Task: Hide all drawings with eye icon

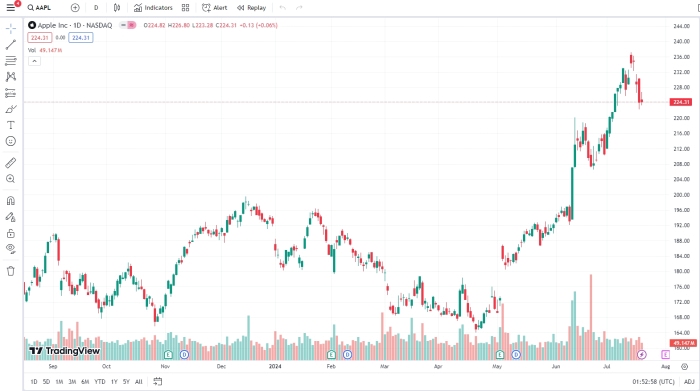Action: [x=11, y=249]
